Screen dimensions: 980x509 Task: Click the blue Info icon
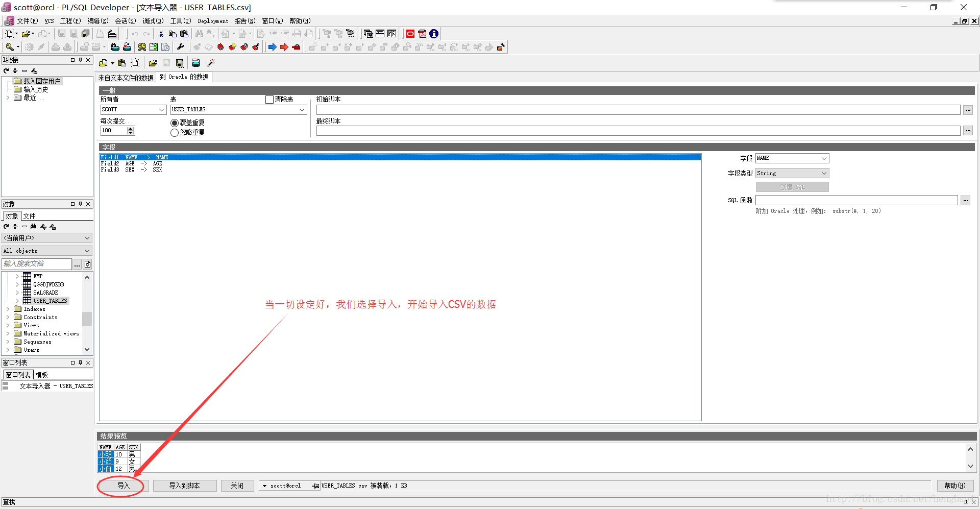pyautogui.click(x=434, y=34)
